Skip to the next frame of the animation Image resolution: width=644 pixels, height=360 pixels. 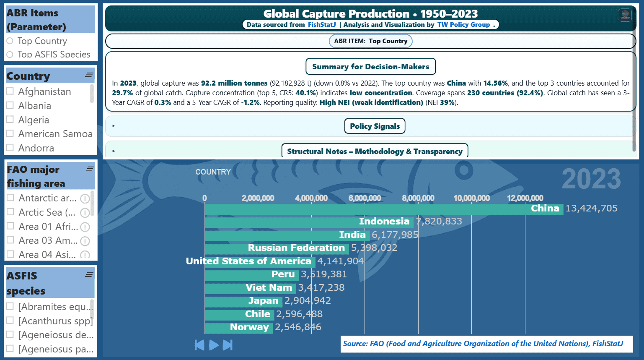click(228, 345)
